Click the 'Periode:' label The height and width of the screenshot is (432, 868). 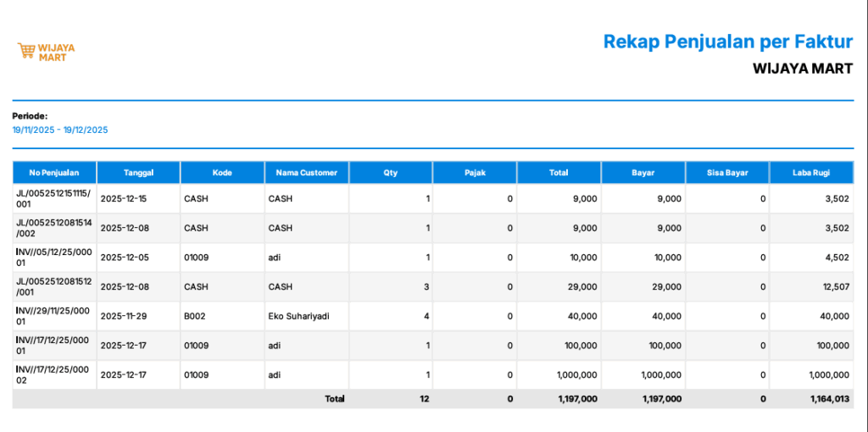30,116
